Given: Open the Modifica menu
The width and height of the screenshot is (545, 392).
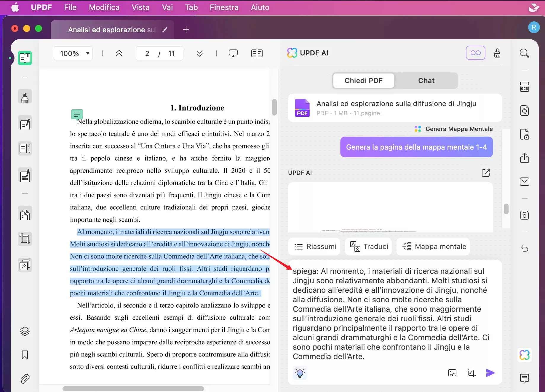Looking at the screenshot, I should [104, 7].
